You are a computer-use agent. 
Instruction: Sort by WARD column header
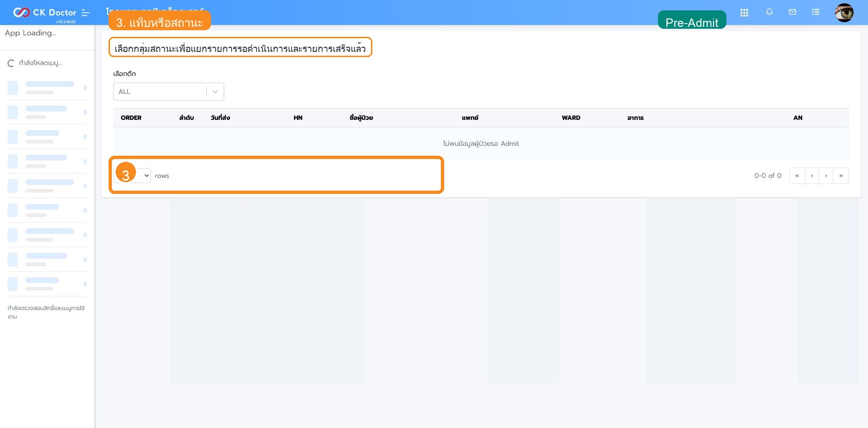(571, 117)
